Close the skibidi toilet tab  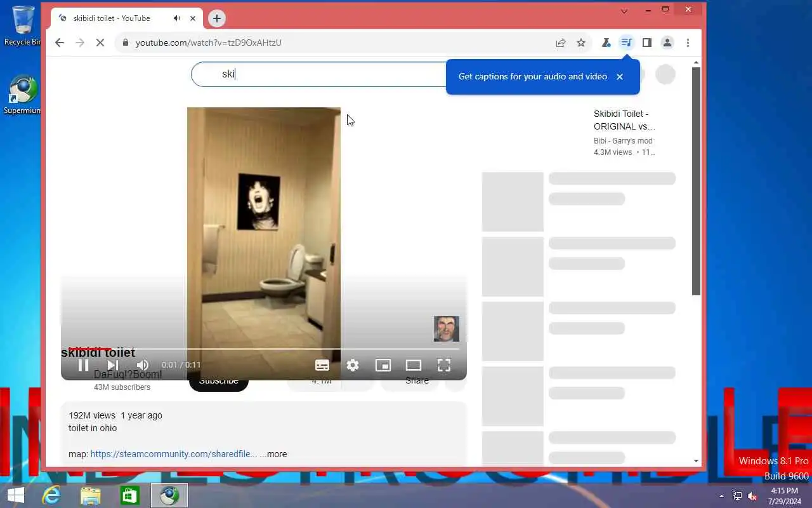click(x=192, y=18)
